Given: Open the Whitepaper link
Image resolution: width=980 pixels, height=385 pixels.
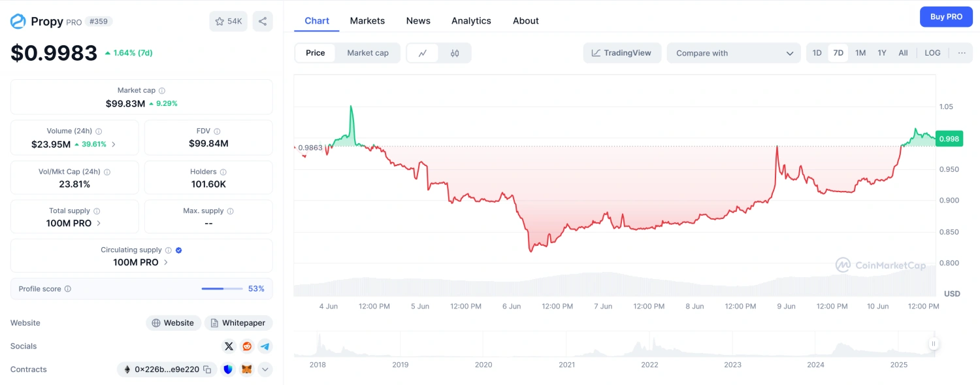Looking at the screenshot, I should [238, 323].
